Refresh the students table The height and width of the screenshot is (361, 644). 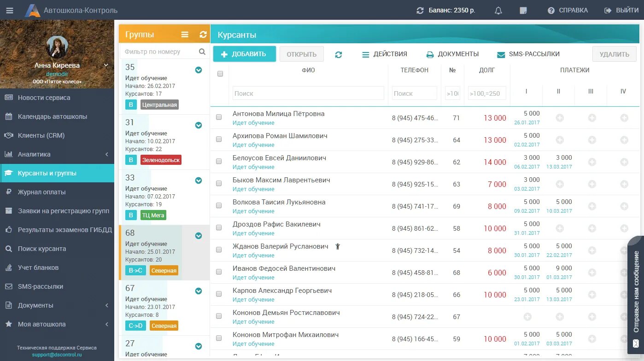pyautogui.click(x=339, y=54)
